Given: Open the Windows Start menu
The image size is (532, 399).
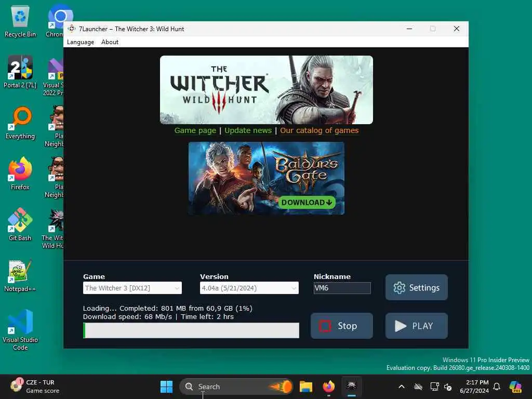Looking at the screenshot, I should click(x=166, y=387).
